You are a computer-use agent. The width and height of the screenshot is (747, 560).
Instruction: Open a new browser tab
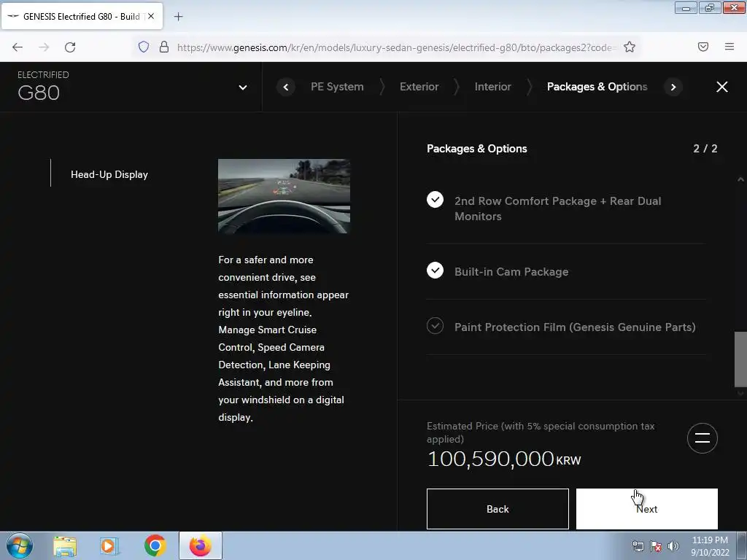pos(178,17)
